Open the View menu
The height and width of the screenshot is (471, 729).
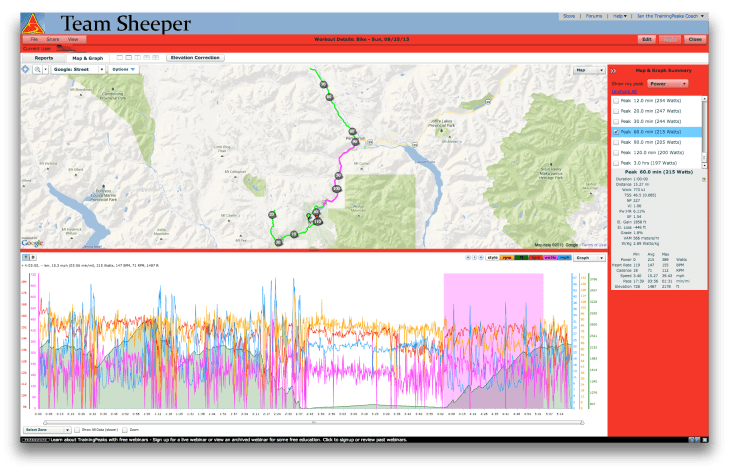point(73,40)
